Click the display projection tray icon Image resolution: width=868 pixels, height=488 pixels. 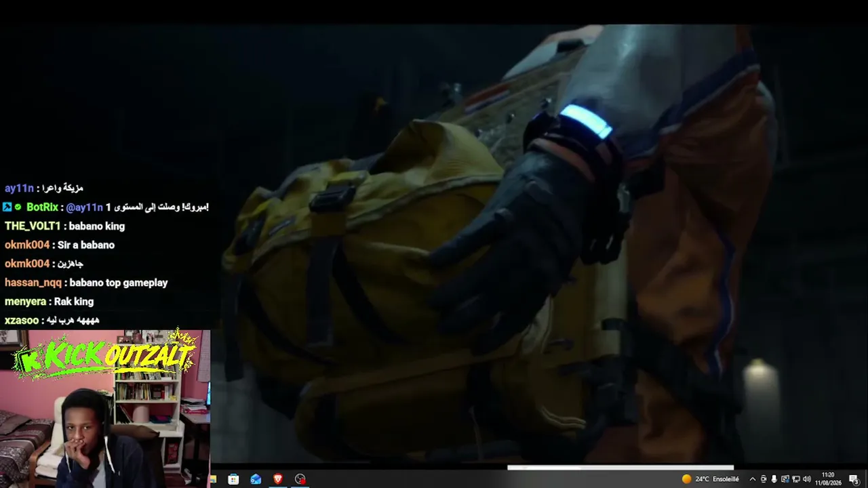tap(785, 479)
